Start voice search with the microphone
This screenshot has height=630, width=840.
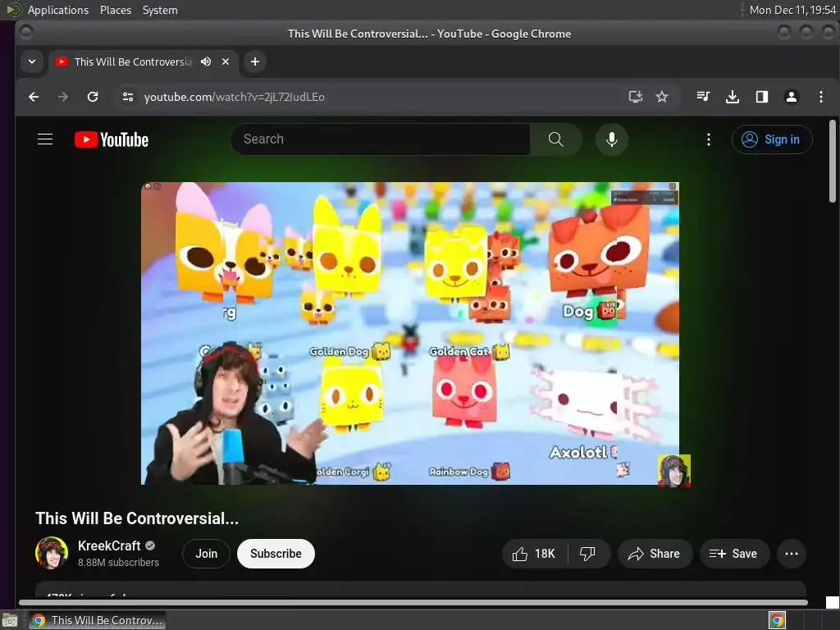(611, 139)
